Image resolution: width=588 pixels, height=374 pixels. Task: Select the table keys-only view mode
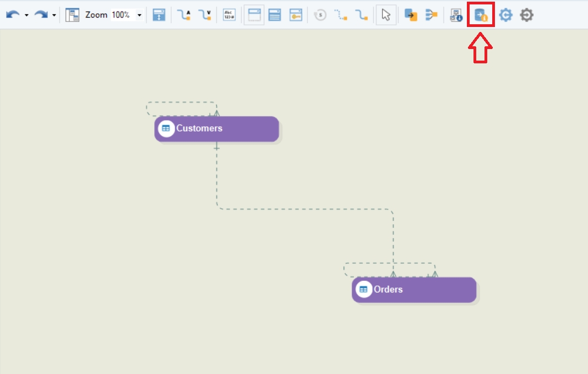tap(296, 15)
